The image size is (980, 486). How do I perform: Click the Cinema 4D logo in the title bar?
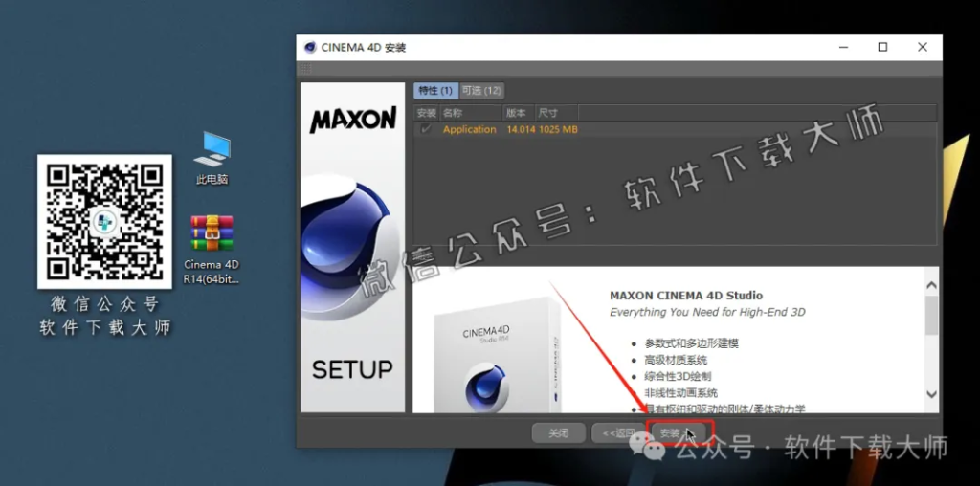click(x=310, y=48)
